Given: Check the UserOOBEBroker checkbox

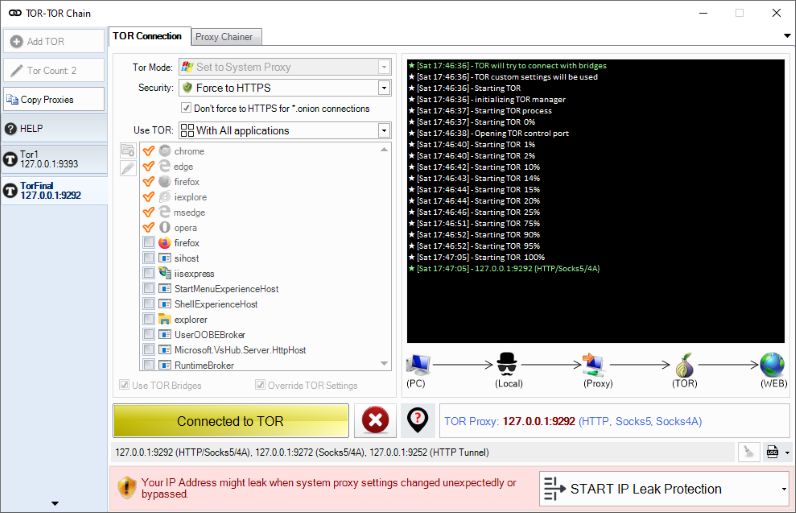Looking at the screenshot, I should [149, 334].
